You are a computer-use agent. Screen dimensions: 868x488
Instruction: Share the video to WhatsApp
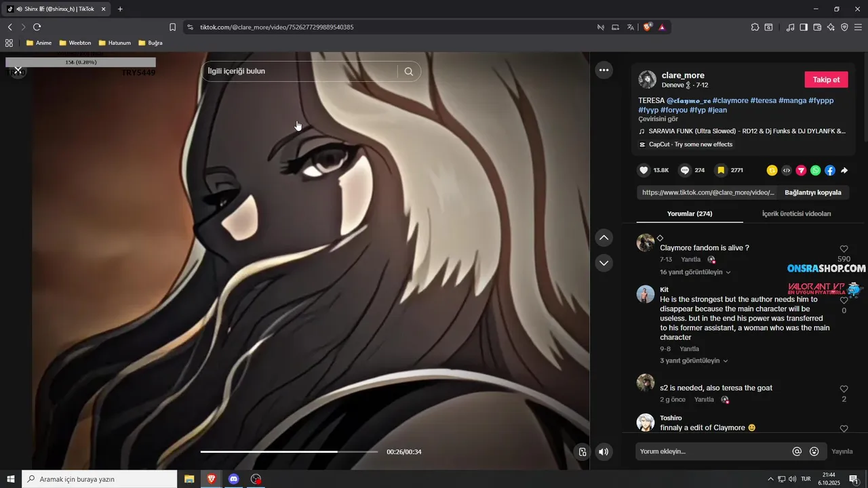tap(815, 171)
